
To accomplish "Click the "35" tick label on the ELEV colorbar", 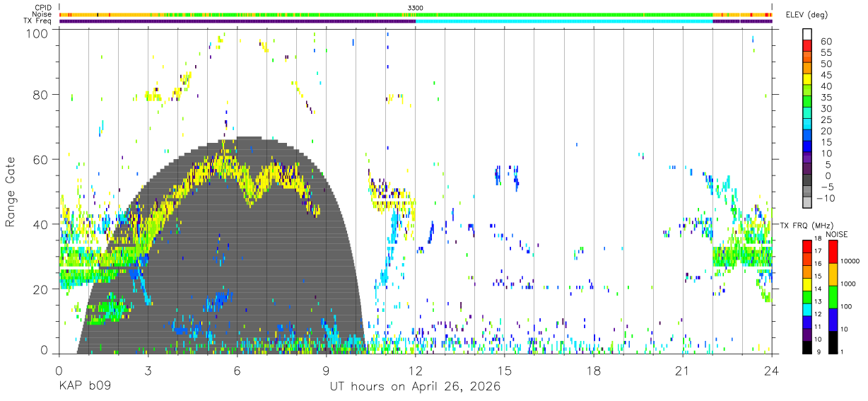I will tap(826, 98).
